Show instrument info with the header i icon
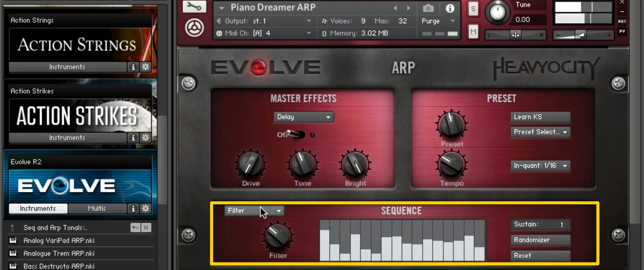 tap(450, 8)
